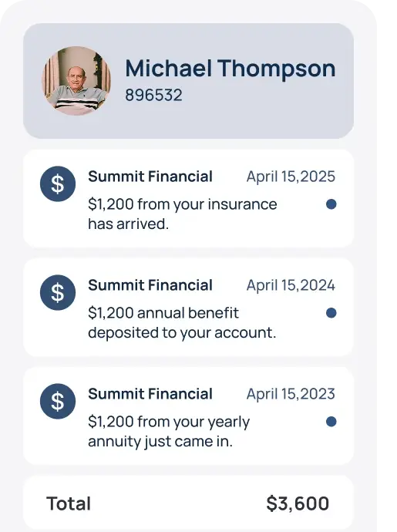Click the dollar icon for April 15,2023
397x532 pixels.
[58, 402]
